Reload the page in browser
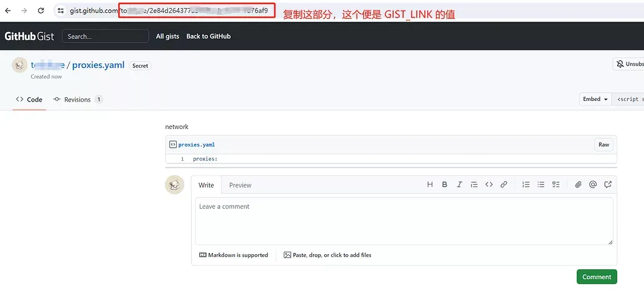This screenshot has width=644, height=301. click(x=41, y=11)
